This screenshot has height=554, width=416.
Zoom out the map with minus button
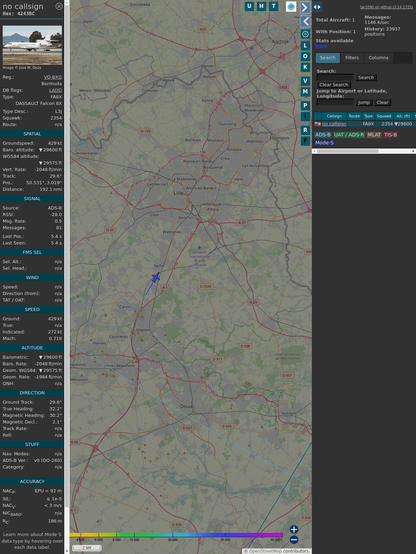point(294,540)
